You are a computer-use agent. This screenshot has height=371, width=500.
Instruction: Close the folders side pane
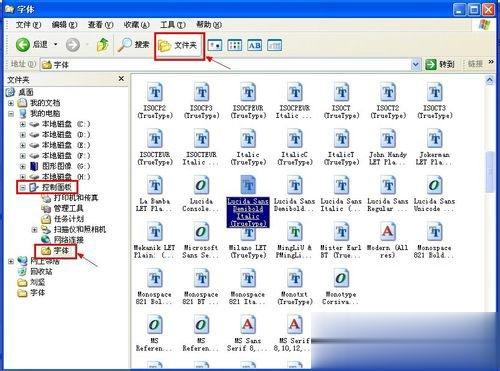(121, 79)
